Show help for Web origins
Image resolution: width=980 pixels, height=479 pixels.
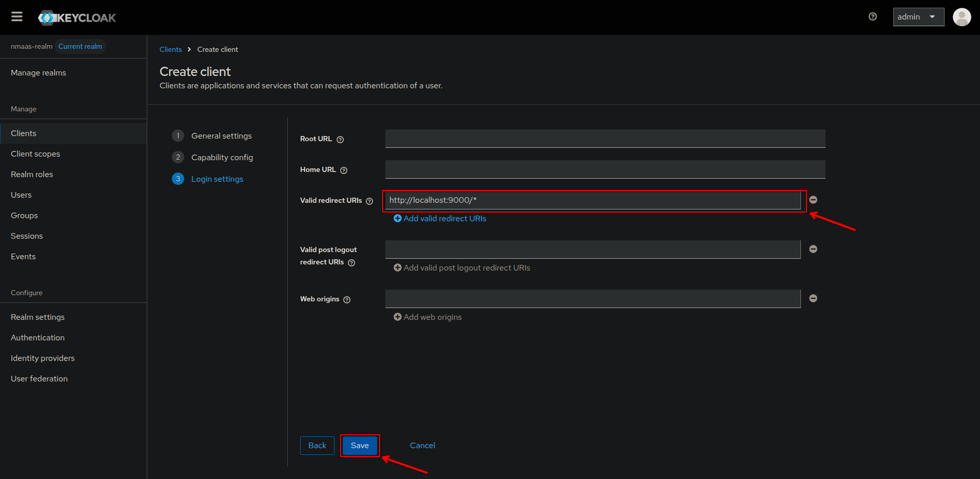(347, 300)
